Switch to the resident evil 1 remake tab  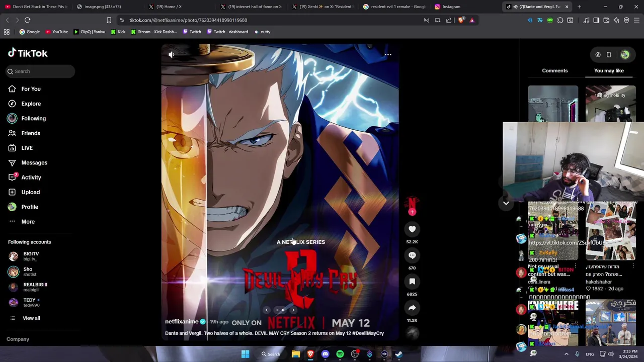[x=395, y=7]
